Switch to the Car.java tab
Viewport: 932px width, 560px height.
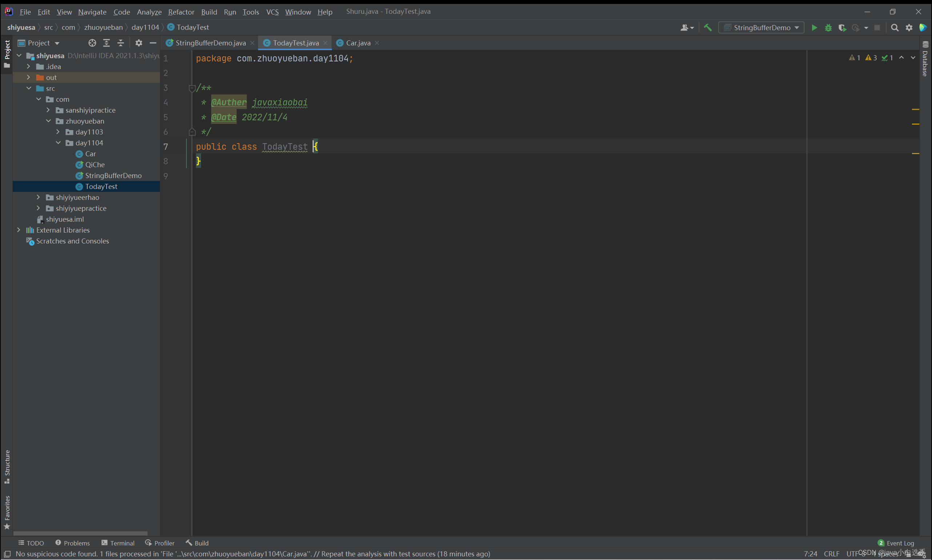[x=357, y=43]
